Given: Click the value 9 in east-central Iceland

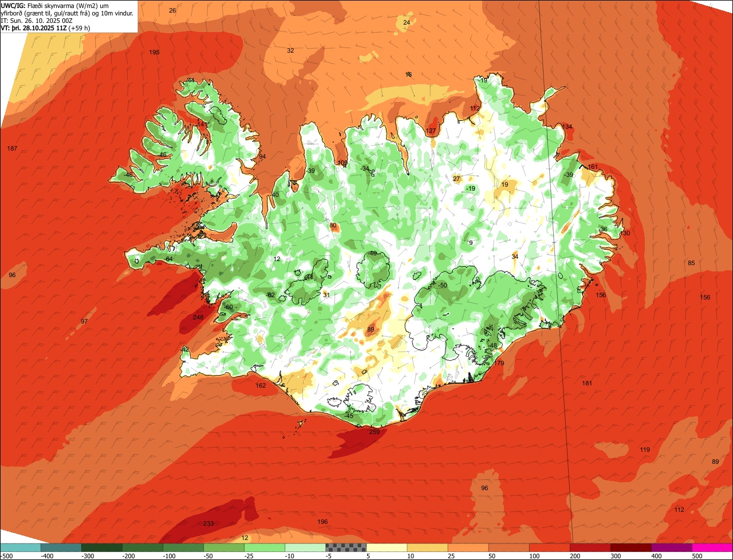Looking at the screenshot, I should coord(471,243).
